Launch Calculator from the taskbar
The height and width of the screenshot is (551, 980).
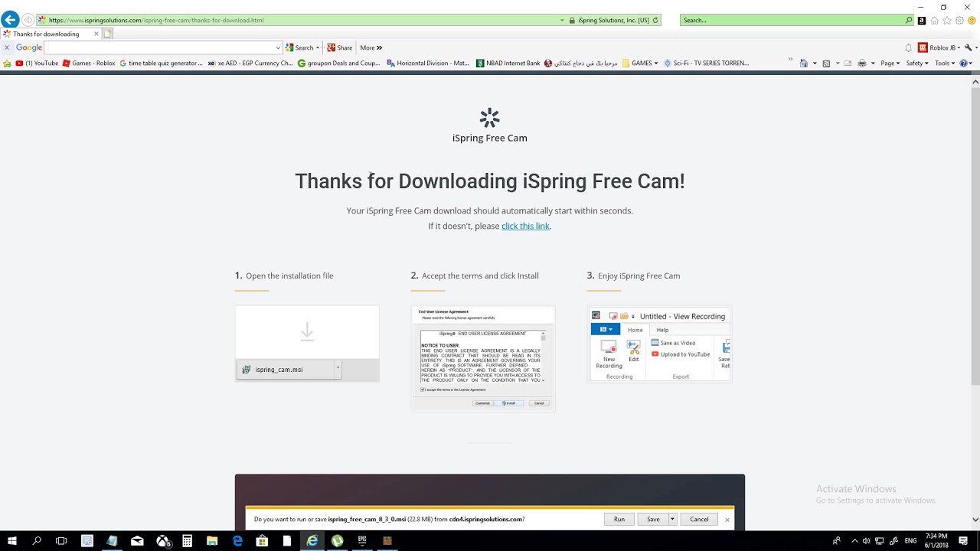point(187,541)
